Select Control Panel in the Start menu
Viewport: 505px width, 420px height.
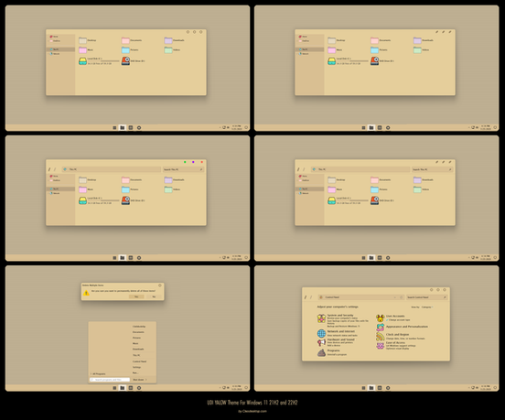[x=139, y=361]
